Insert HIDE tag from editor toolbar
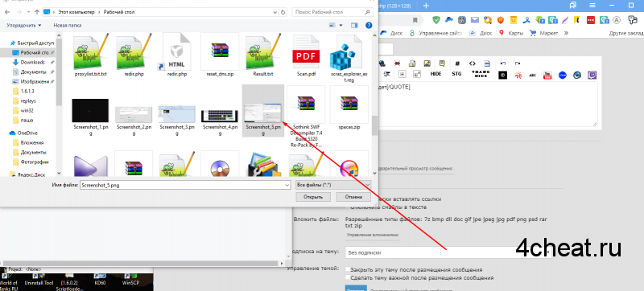This screenshot has height=291, width=644. [x=436, y=74]
